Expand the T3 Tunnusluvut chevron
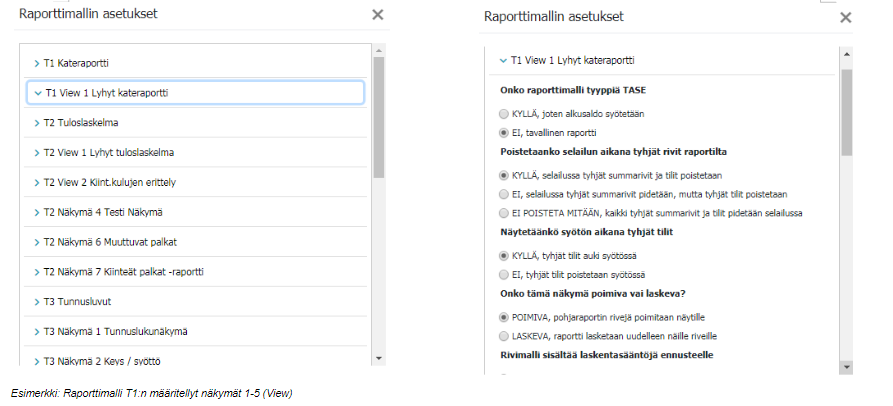893x406 pixels. pyautogui.click(x=37, y=302)
